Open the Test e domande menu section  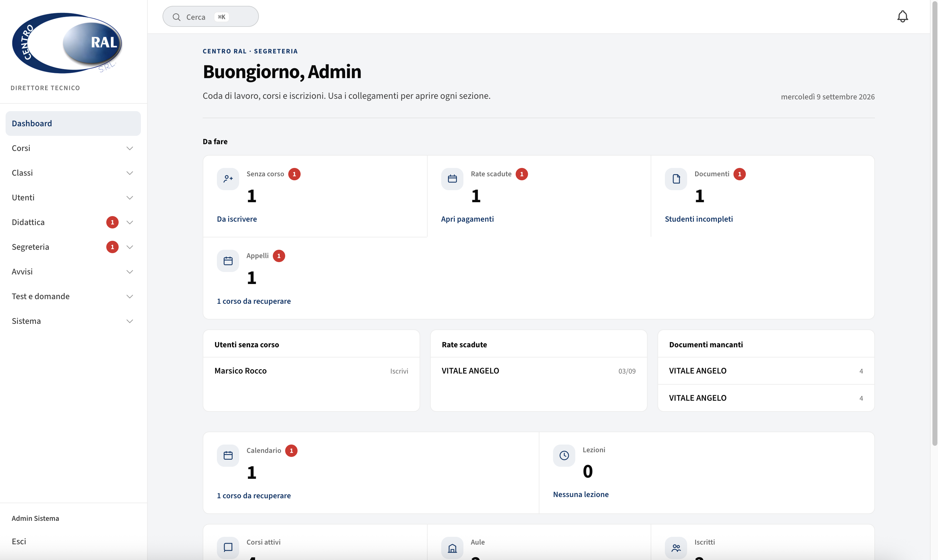[x=73, y=296]
